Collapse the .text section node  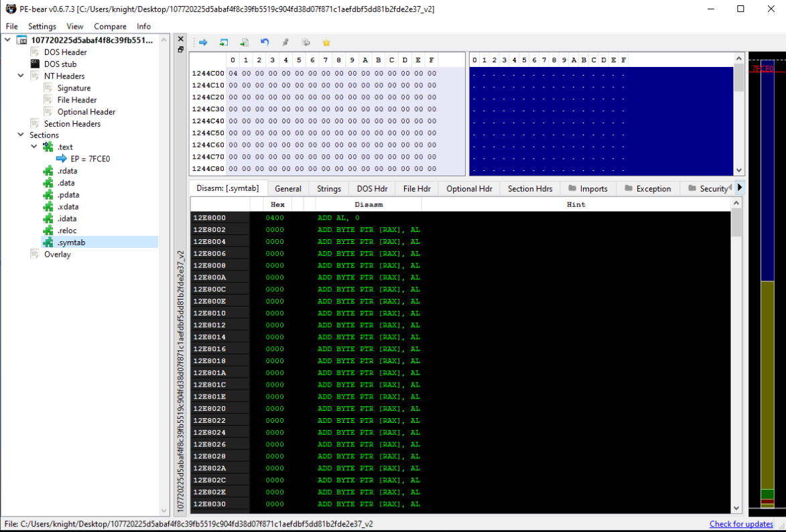point(34,147)
